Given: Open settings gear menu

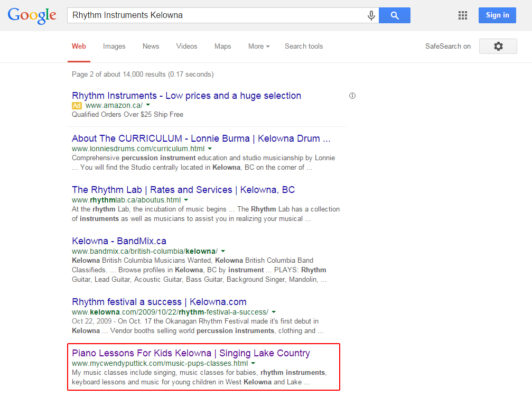Looking at the screenshot, I should coord(498,46).
